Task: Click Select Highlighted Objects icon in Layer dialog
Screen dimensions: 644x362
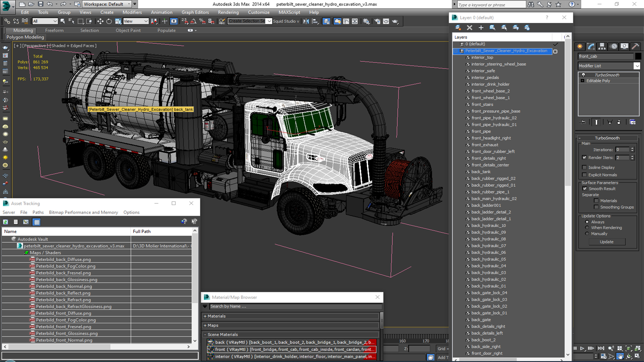Action: [492, 27]
